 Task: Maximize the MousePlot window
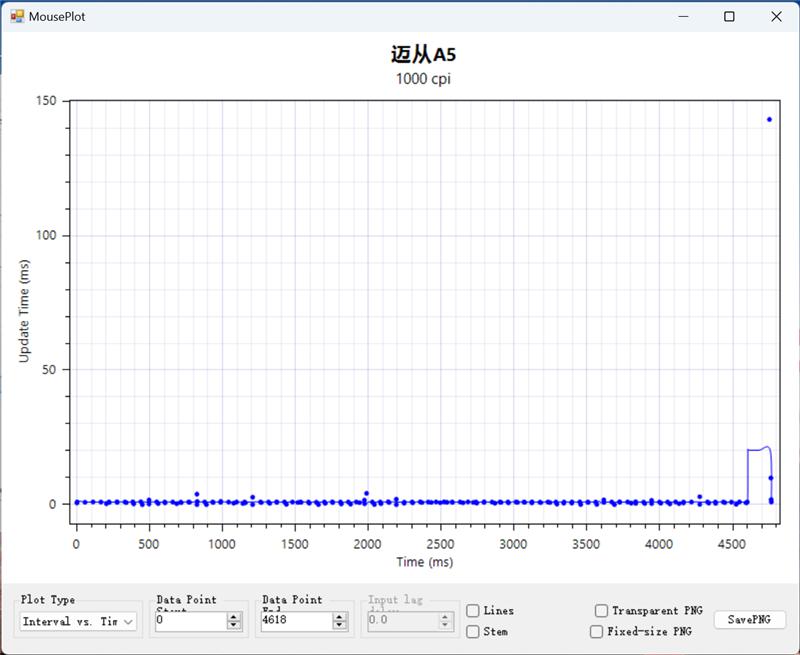730,17
